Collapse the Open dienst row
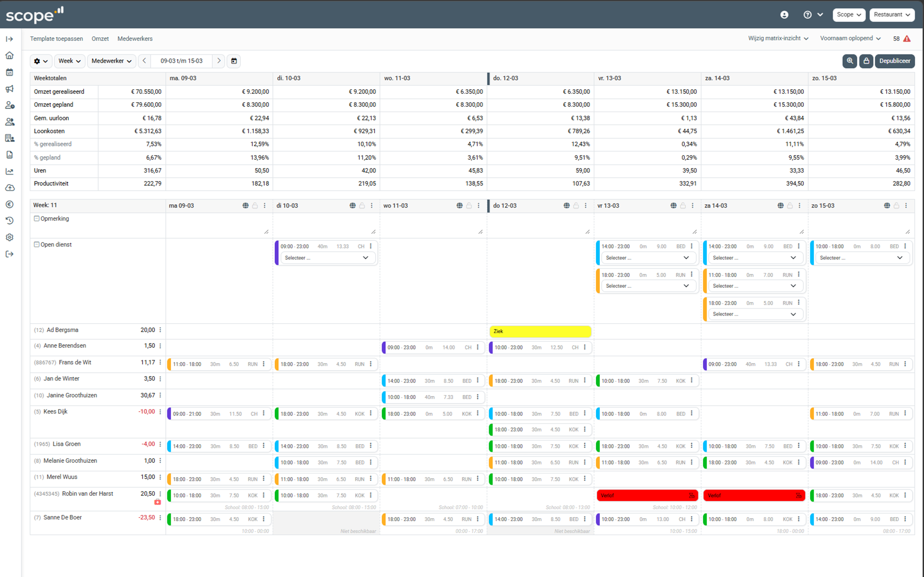 (x=37, y=245)
